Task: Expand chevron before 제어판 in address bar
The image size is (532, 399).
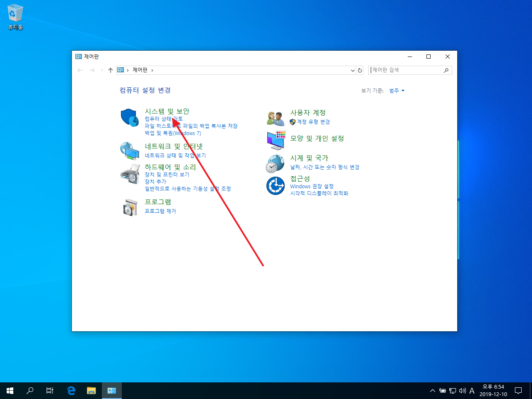Action: (128, 70)
